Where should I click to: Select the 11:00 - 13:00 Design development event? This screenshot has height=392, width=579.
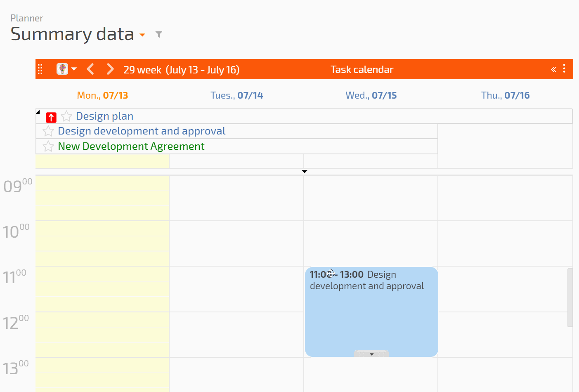(371, 312)
